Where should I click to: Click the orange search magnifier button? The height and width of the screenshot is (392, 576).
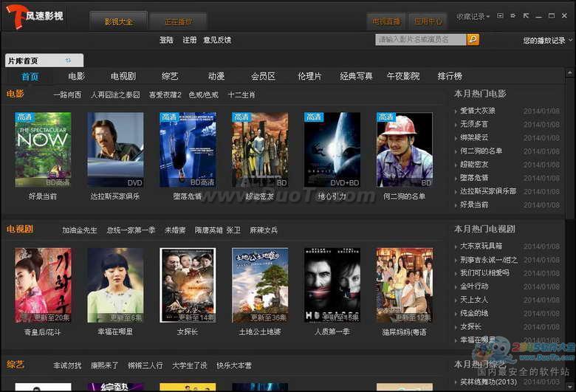(x=473, y=39)
